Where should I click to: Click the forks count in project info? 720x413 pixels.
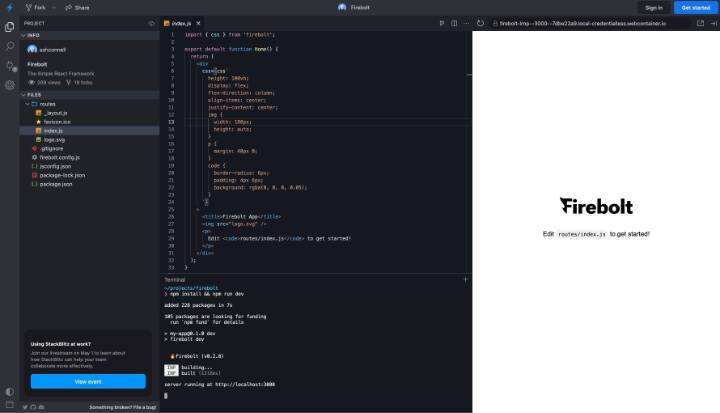coord(79,83)
